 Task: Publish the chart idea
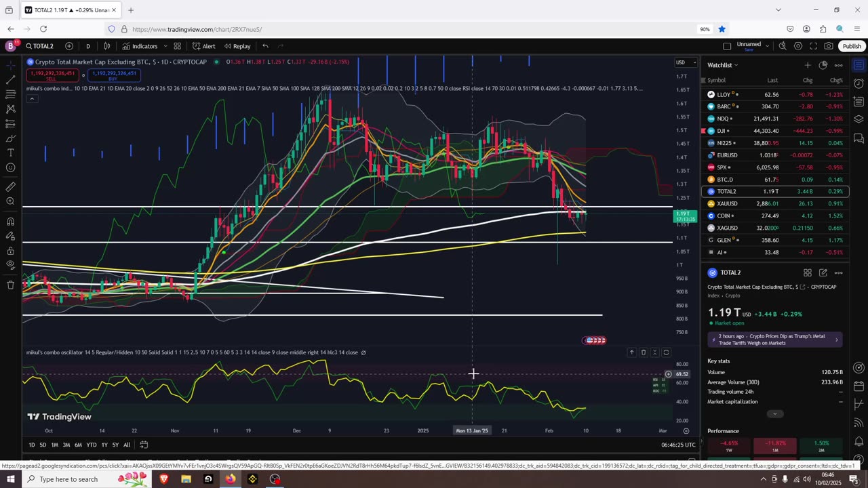[x=852, y=46]
